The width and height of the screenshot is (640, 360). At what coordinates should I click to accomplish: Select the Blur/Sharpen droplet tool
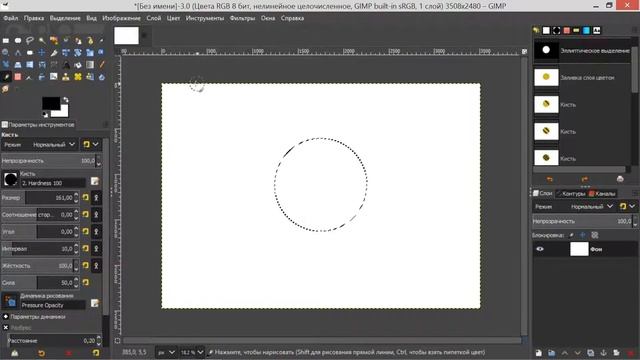(x=102, y=77)
